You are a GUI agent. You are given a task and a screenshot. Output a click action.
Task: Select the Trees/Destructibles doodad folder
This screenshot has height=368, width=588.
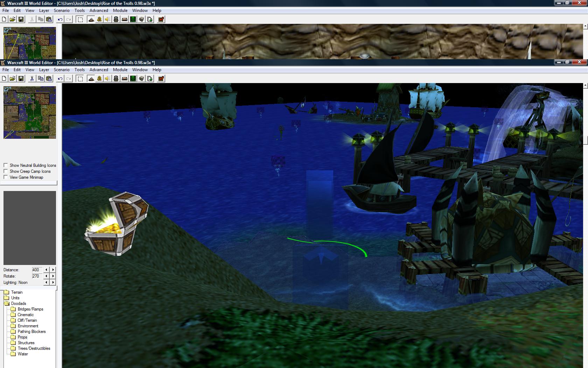coord(30,348)
